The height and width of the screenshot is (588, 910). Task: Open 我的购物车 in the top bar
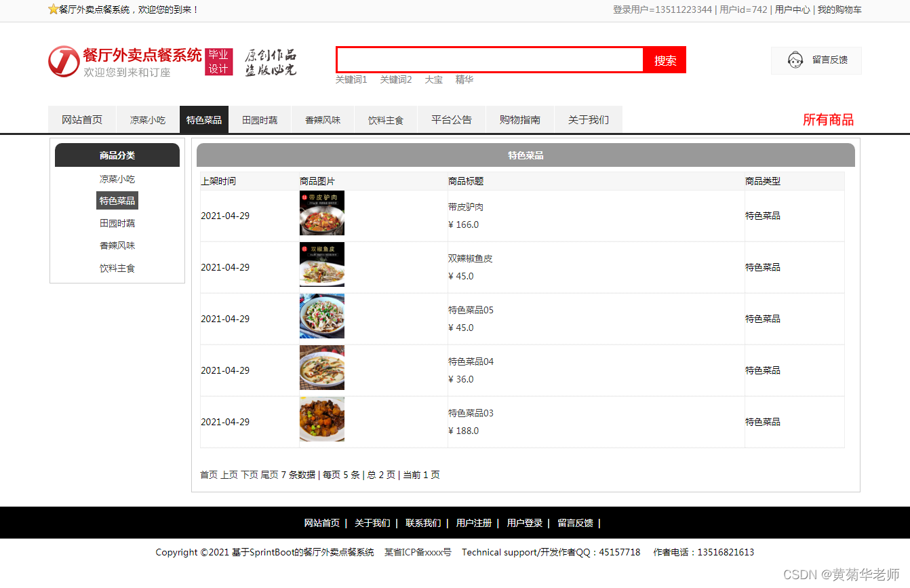(x=839, y=10)
